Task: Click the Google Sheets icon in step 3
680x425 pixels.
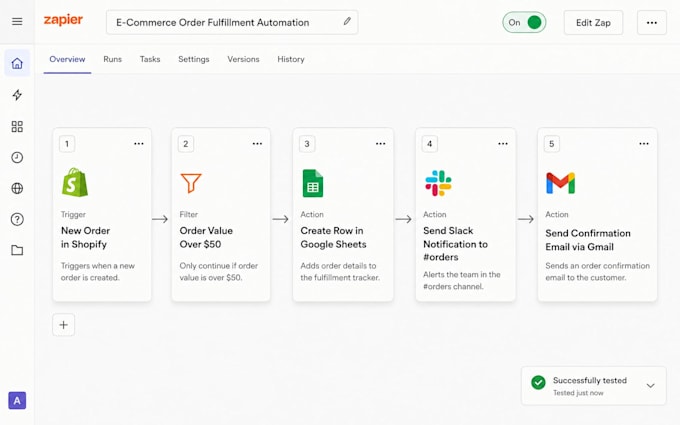Action: [313, 183]
